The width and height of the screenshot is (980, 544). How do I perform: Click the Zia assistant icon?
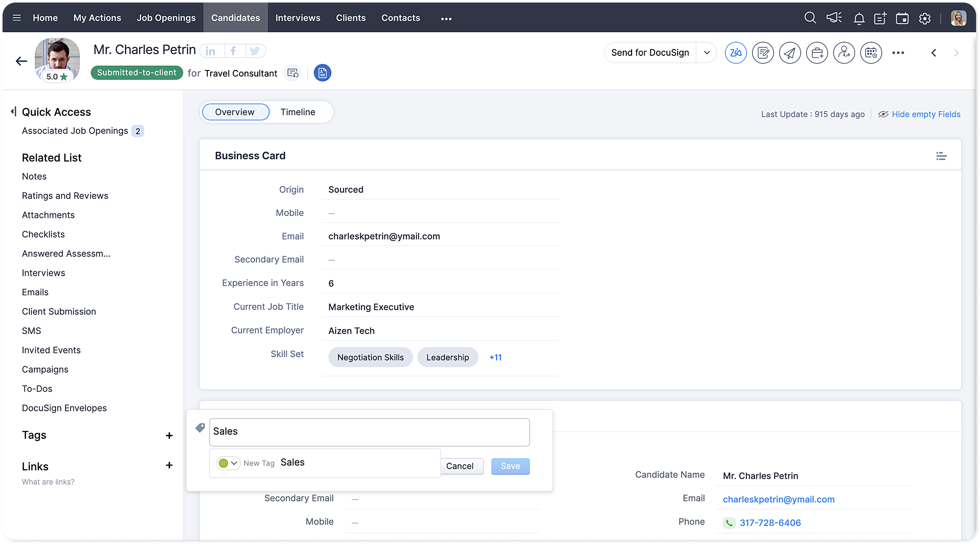[735, 53]
